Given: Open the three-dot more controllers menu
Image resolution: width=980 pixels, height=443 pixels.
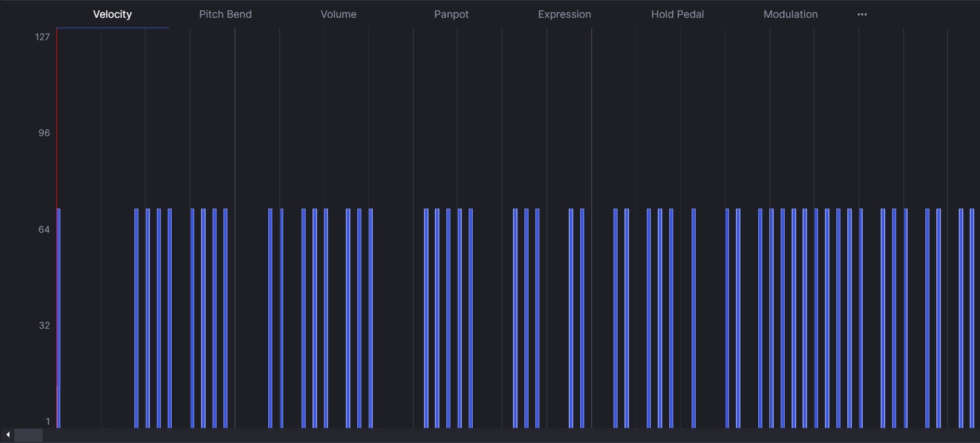Looking at the screenshot, I should 862,14.
